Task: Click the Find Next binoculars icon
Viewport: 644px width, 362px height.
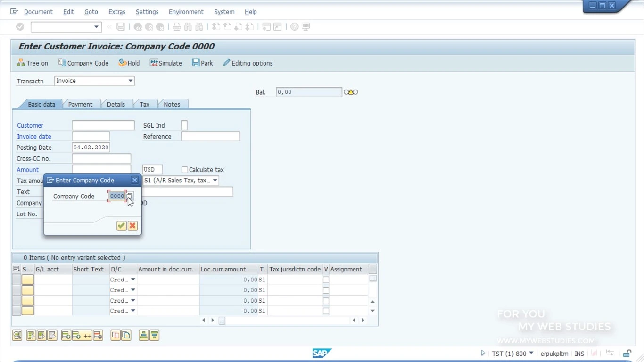Action: pyautogui.click(x=199, y=27)
